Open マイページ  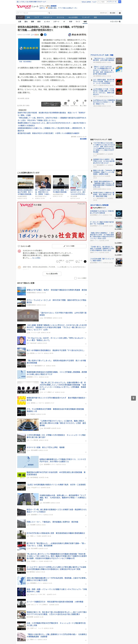pos(103,13)
